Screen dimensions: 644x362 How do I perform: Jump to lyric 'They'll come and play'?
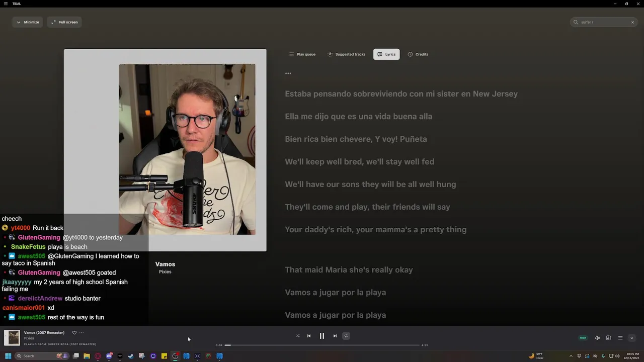tap(367, 207)
